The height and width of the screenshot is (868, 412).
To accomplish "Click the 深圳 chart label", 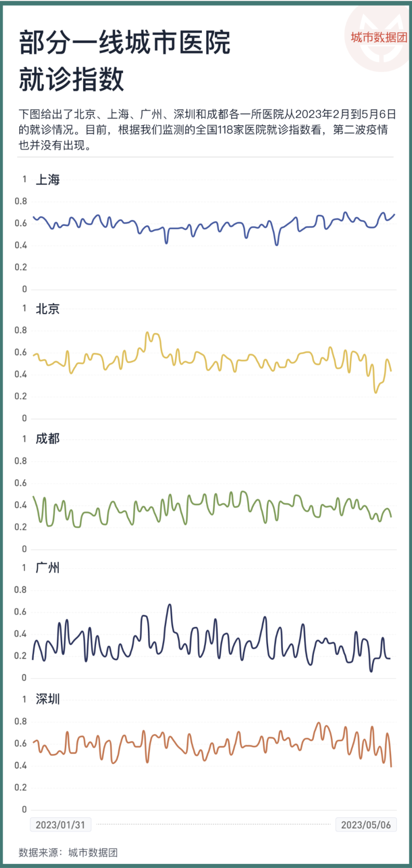I will (x=48, y=699).
